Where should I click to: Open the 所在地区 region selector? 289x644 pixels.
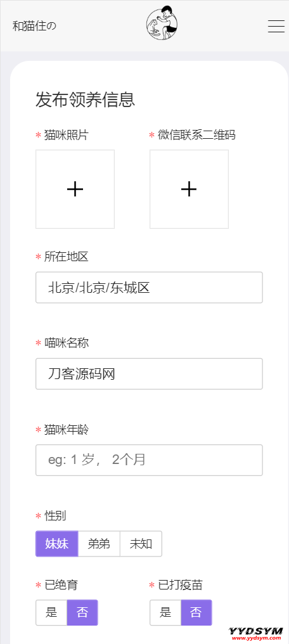click(149, 288)
